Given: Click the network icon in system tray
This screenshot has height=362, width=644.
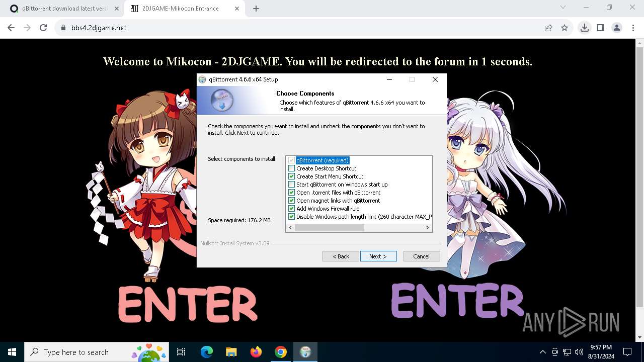Looking at the screenshot, I should point(567,352).
